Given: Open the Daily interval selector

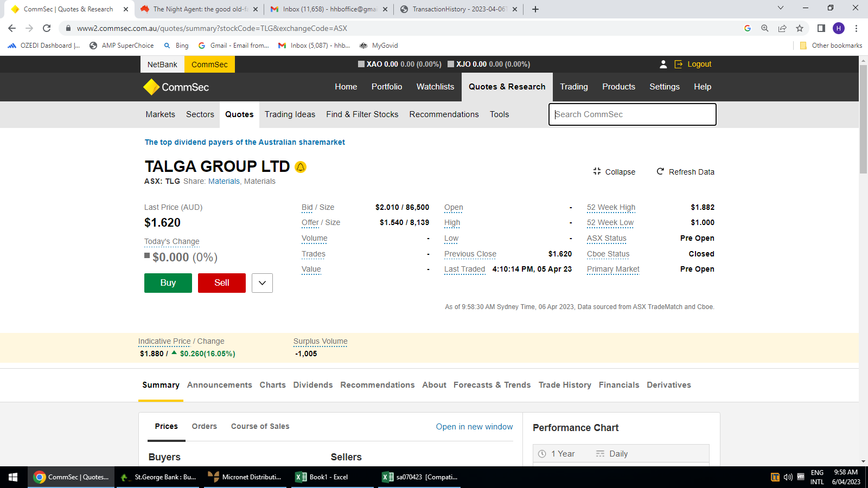Looking at the screenshot, I should (612, 454).
